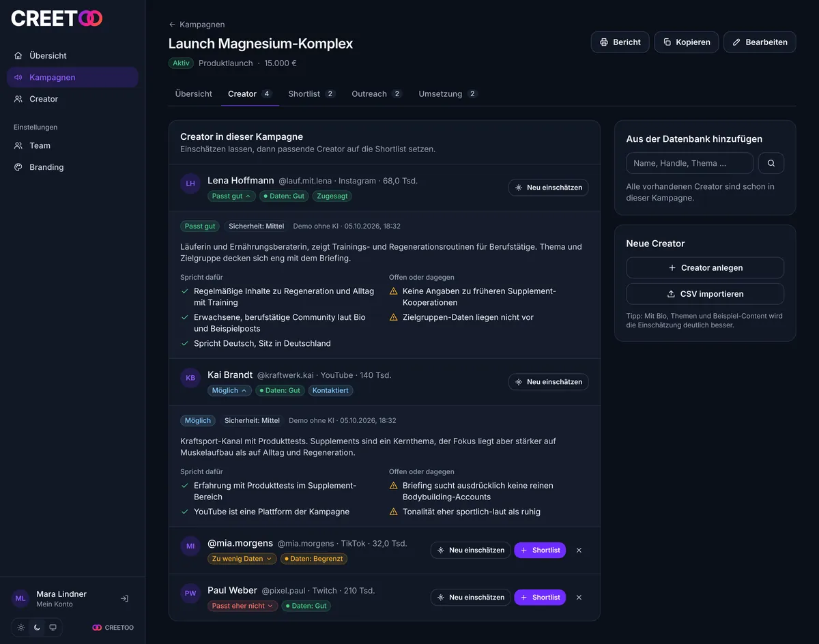The height and width of the screenshot is (644, 819).
Task: Remove @mia.morgens using the X icon
Action: pyautogui.click(x=579, y=550)
